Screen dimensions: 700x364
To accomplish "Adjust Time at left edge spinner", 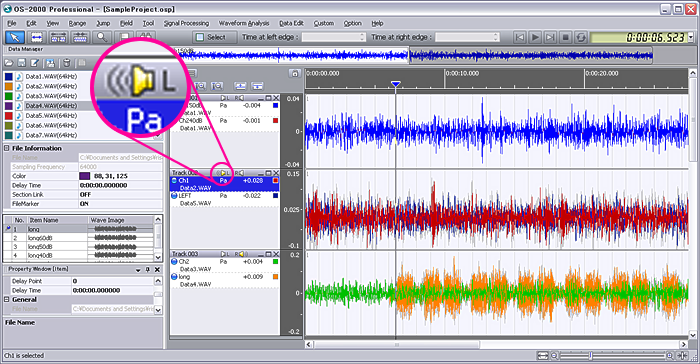I will (x=362, y=38).
